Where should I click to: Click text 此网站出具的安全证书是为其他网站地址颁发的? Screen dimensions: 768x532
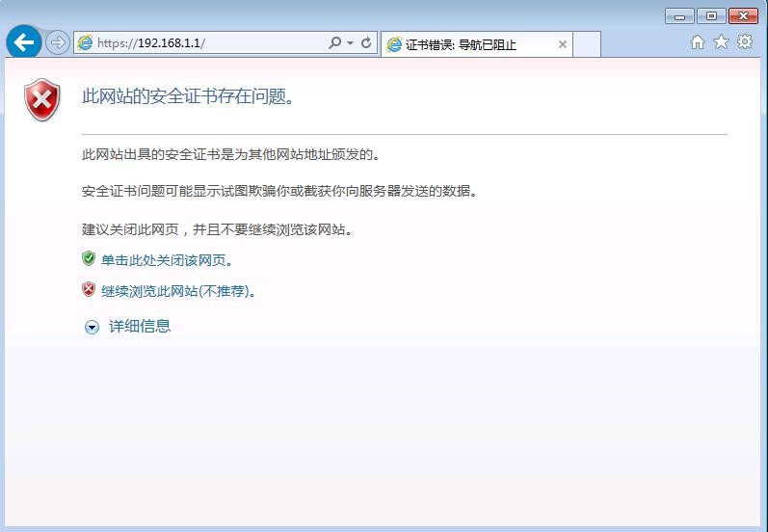230,155
